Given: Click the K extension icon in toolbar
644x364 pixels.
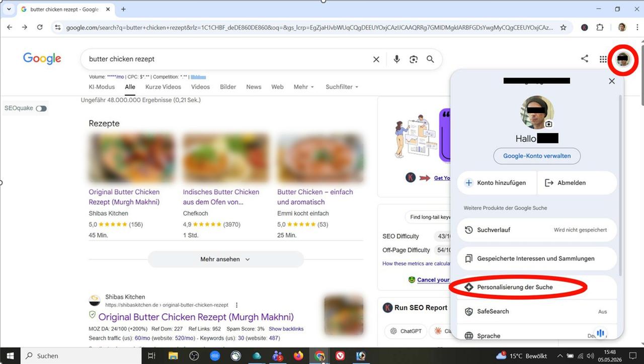Looking at the screenshot, I should [x=584, y=27].
